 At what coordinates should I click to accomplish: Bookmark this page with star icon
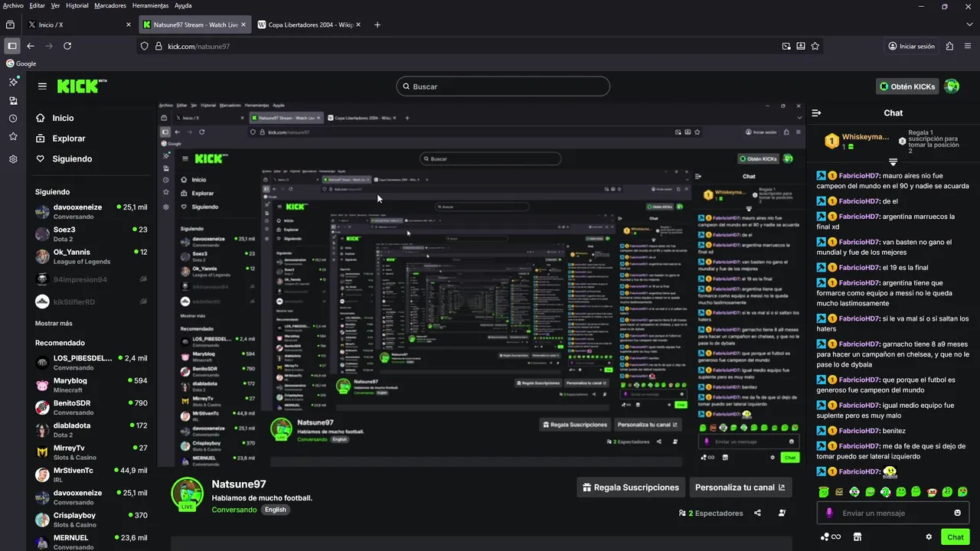[x=815, y=46]
